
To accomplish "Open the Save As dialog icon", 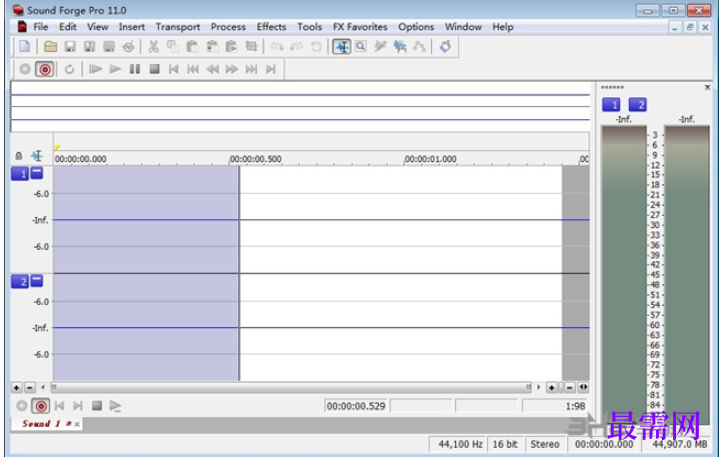I will [89, 46].
